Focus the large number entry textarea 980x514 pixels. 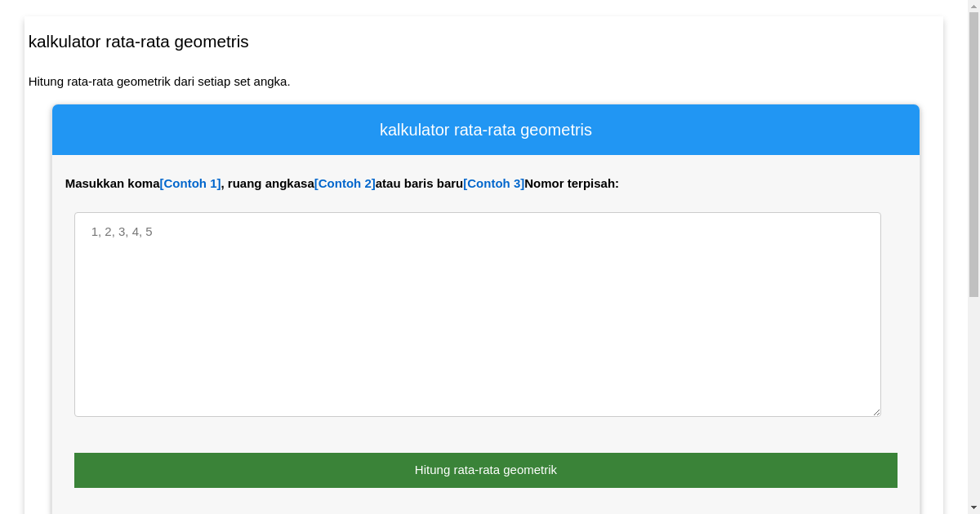pos(477,326)
